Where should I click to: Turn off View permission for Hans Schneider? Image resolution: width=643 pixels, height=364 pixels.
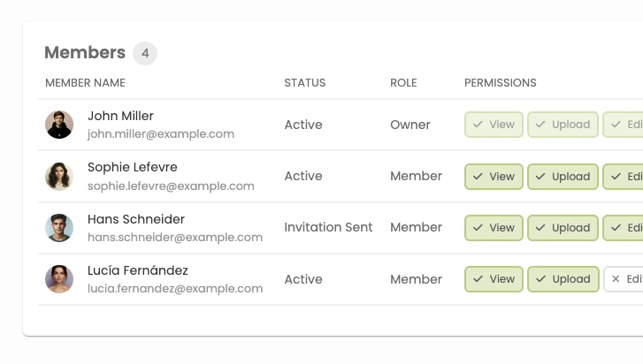tap(494, 228)
